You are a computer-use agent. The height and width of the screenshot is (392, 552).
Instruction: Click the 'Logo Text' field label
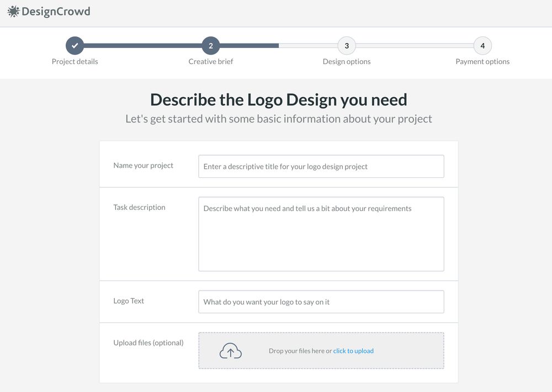(x=129, y=301)
